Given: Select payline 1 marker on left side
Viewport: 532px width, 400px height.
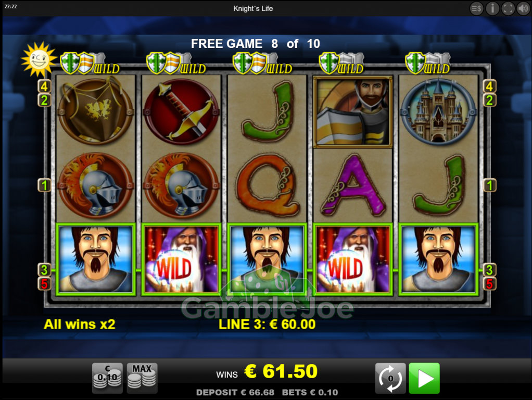Looking at the screenshot, I should tap(44, 185).
